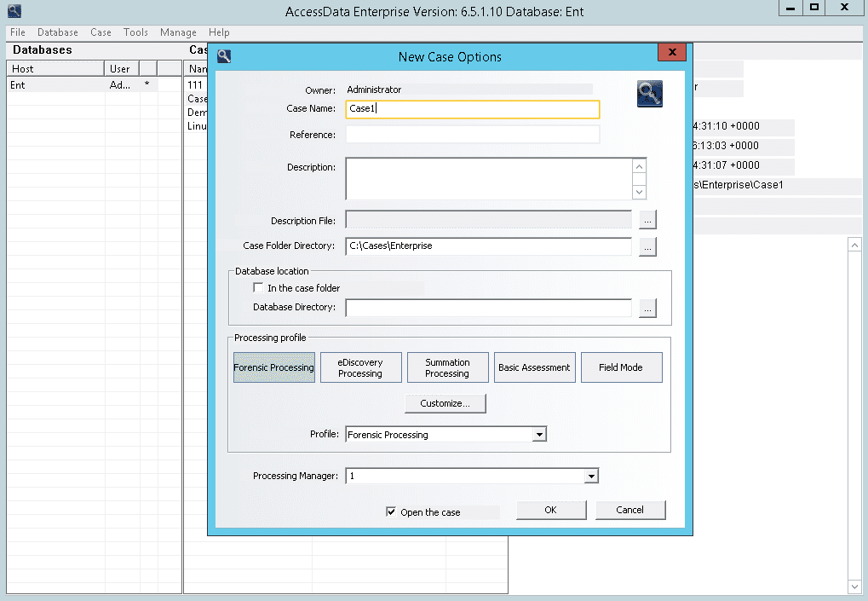Maximize the AccessData Enterprise window
The width and height of the screenshot is (868, 601).
pyautogui.click(x=813, y=8)
